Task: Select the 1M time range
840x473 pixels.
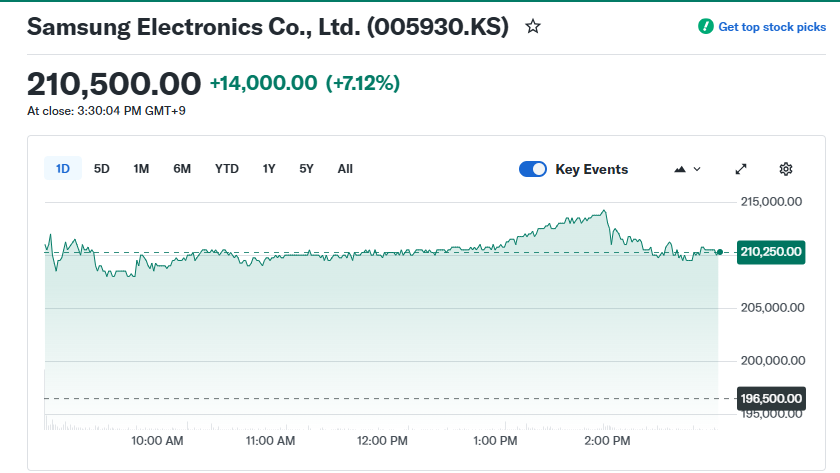Action: coord(141,169)
